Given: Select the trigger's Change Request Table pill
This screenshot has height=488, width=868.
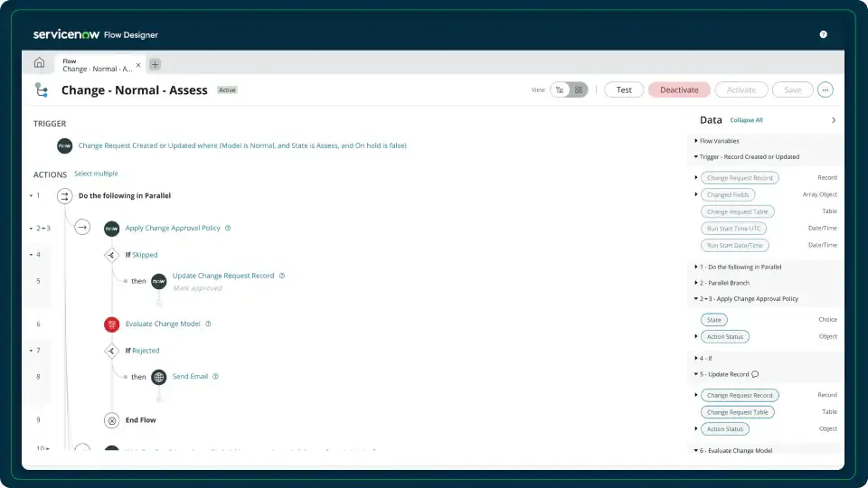Looking at the screenshot, I should tap(738, 211).
